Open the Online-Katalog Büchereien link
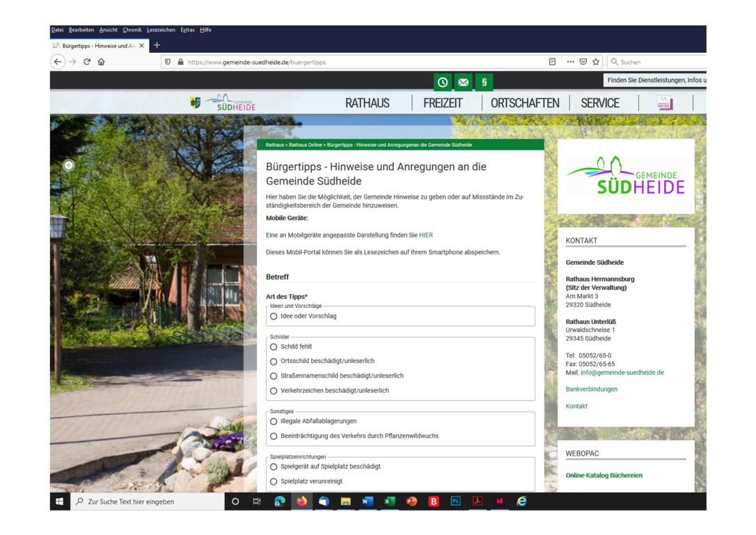Image resolution: width=756 pixels, height=535 pixels. coord(604,476)
